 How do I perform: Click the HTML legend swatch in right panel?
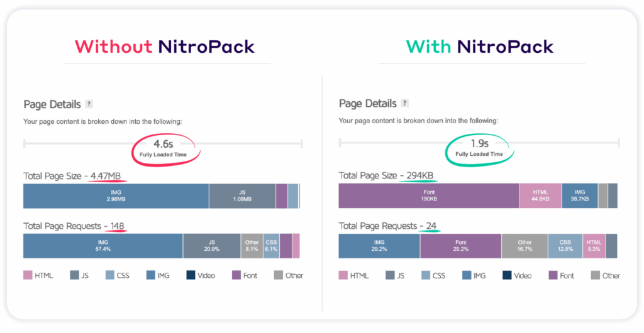click(343, 275)
